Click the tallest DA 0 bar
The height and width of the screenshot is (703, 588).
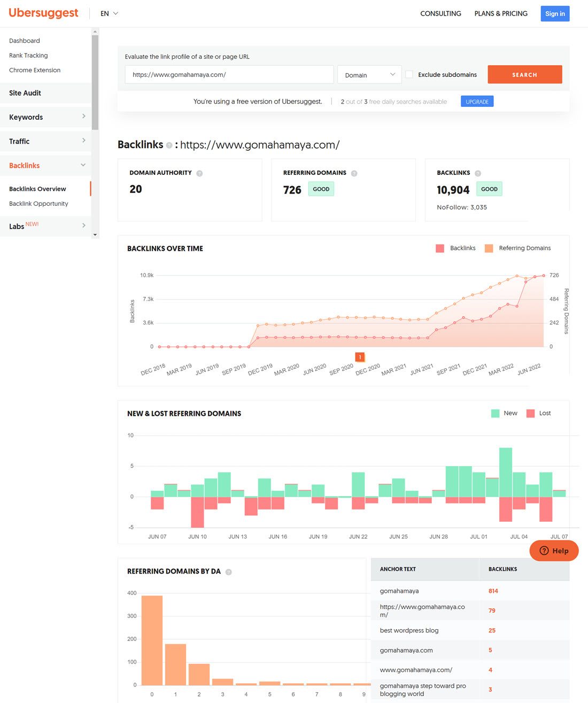coord(152,640)
